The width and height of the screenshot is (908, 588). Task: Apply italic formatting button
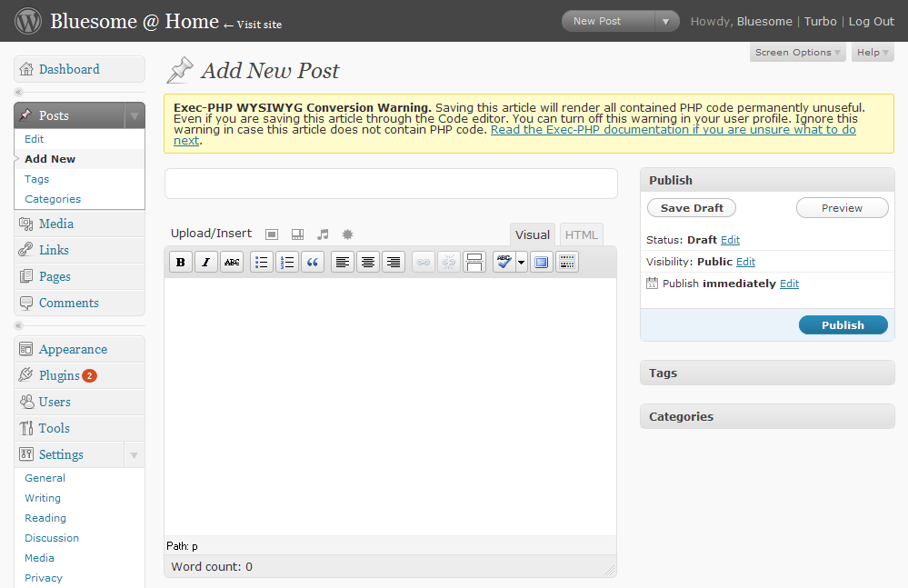206,263
